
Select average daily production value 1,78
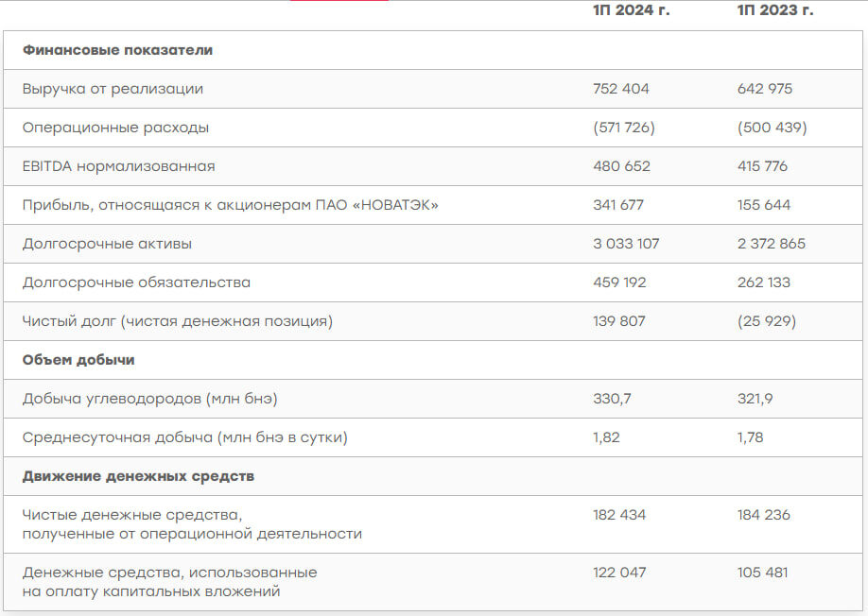click(750, 437)
